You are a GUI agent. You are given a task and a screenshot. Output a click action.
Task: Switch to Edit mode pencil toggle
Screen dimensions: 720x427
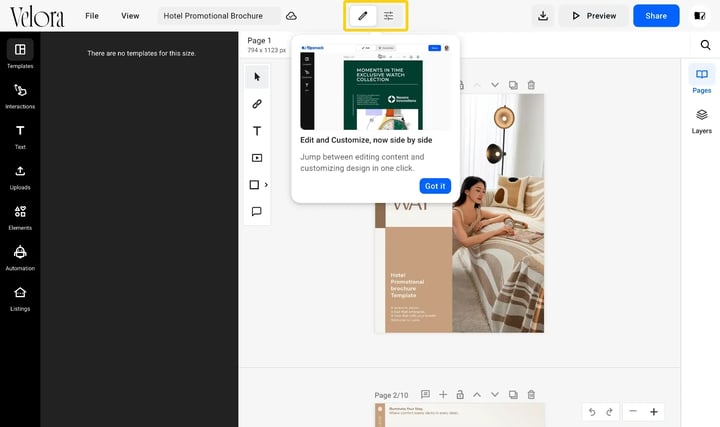363,16
